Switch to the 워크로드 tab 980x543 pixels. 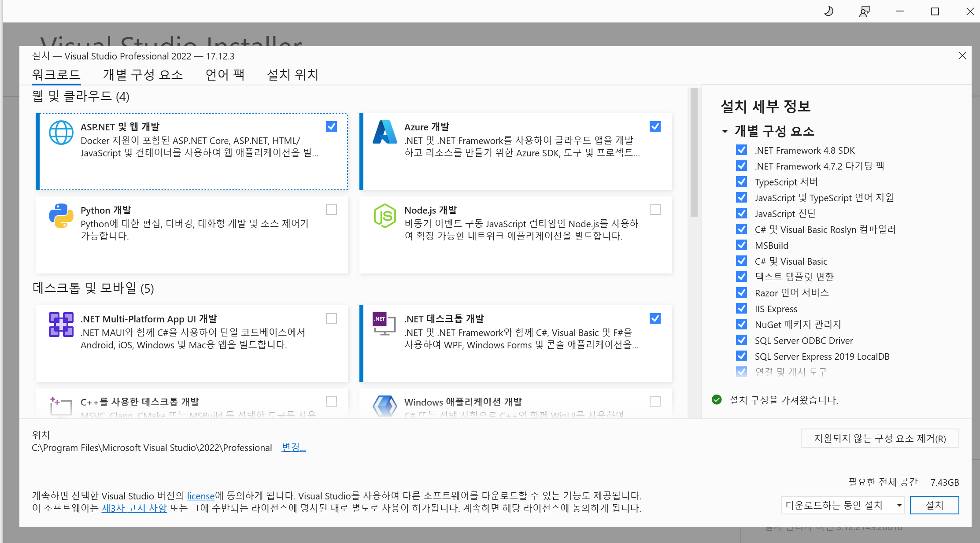click(x=56, y=74)
